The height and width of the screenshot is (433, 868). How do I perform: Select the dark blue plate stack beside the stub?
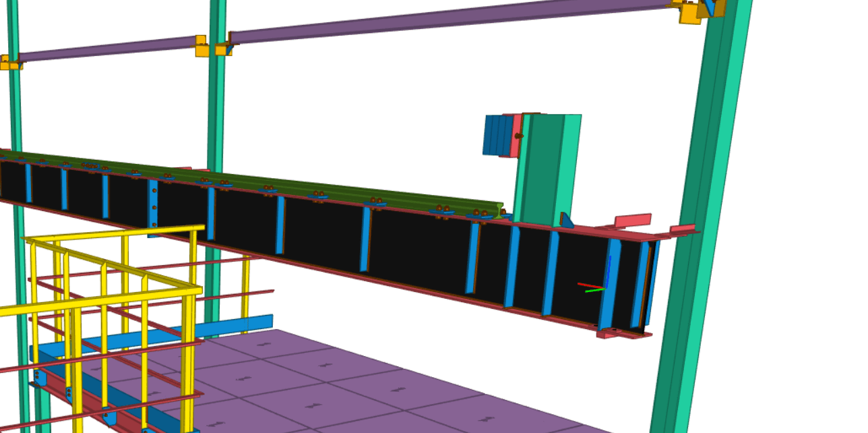(497, 135)
